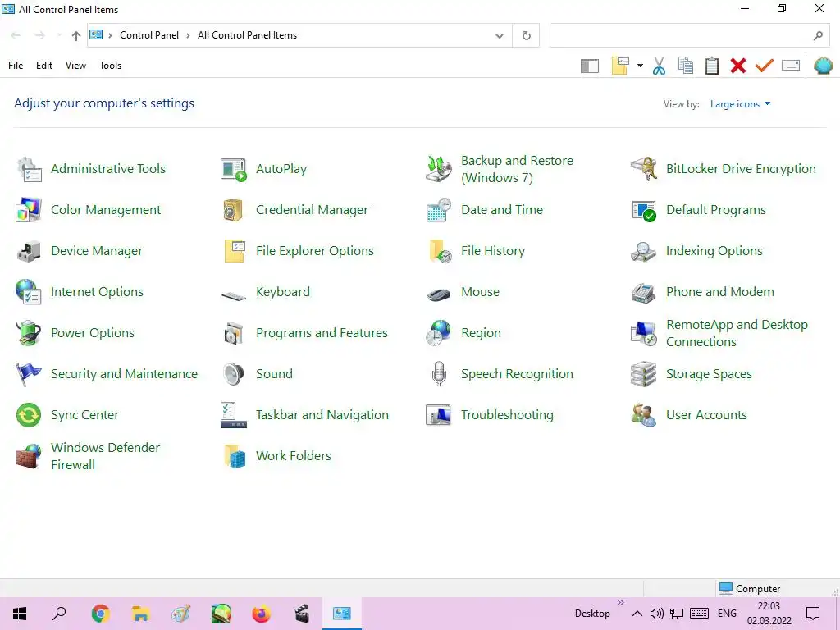840x630 pixels.
Task: Open Backup and Restore (Windows 7) icon
Action: tap(439, 169)
